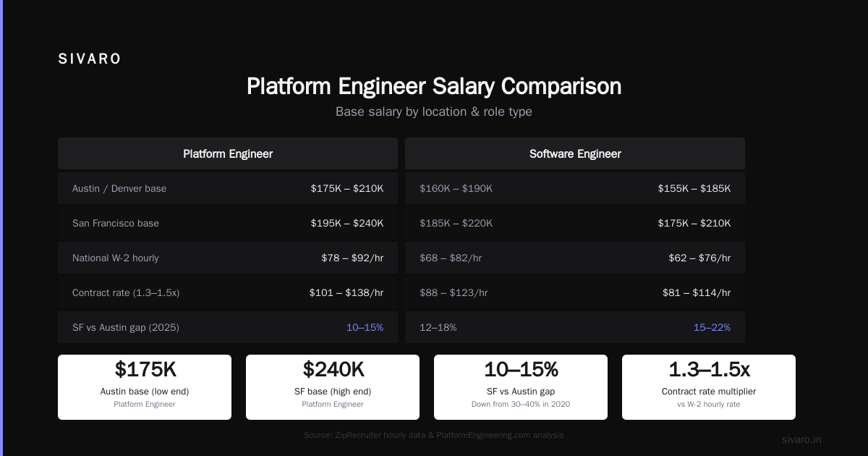The height and width of the screenshot is (456, 868).
Task: Click the SIVARO logo text
Action: click(90, 59)
